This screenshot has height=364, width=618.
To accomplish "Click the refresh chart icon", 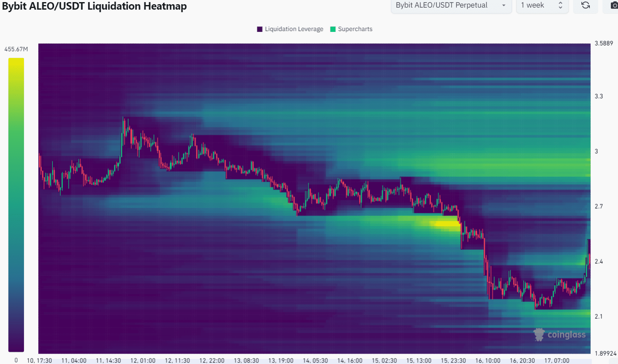I will pos(585,5).
